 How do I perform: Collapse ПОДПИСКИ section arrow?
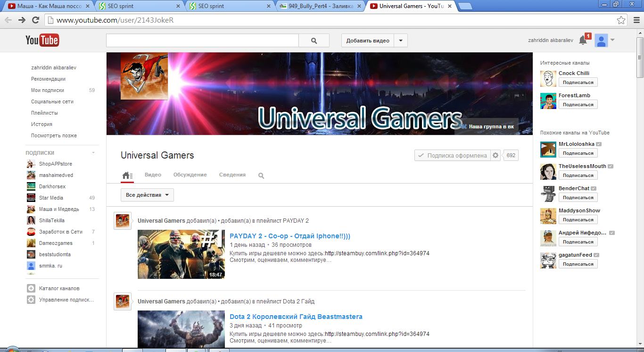pyautogui.click(x=93, y=153)
